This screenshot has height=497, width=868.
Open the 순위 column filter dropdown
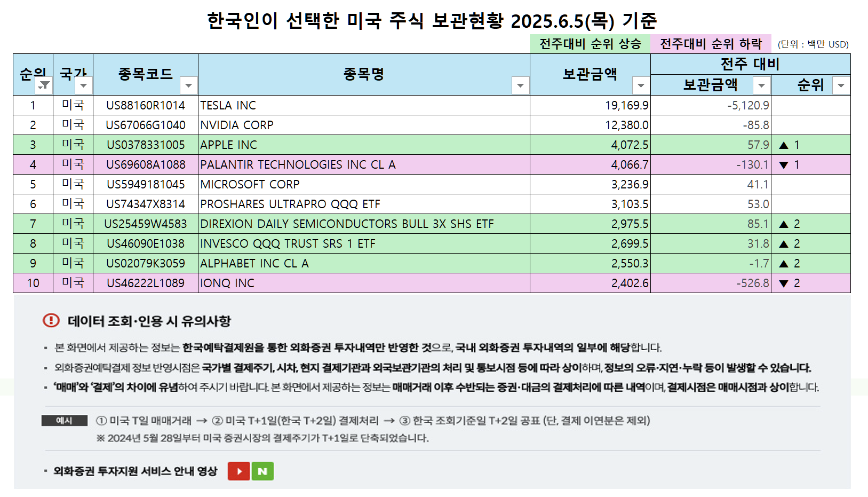44,85
